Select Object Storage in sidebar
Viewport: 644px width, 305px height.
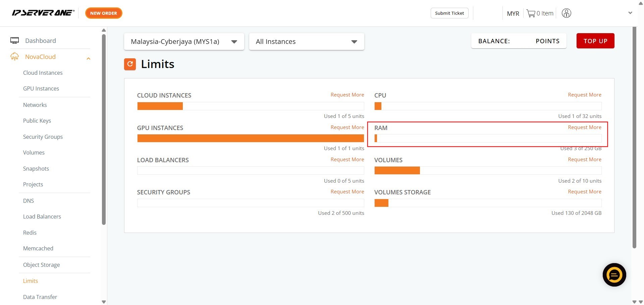point(41,265)
